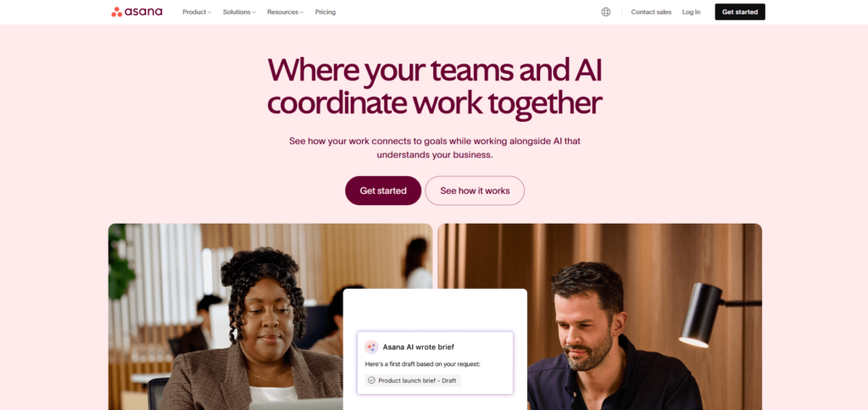Click the maroon Get started hero button
Image resolution: width=868 pixels, height=410 pixels.
383,191
